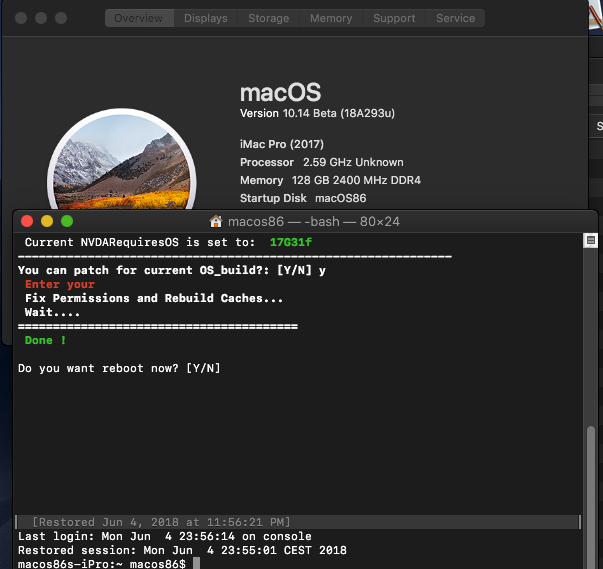Open the Support tab
This screenshot has width=603, height=569.
click(394, 18)
